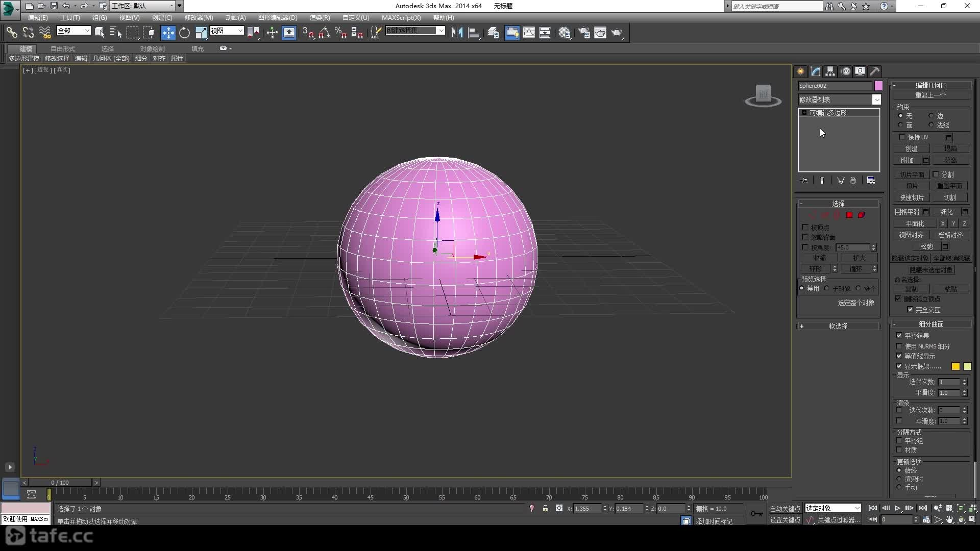Click the Undo arrow icon
This screenshot has height=551, width=980.
coord(66,6)
